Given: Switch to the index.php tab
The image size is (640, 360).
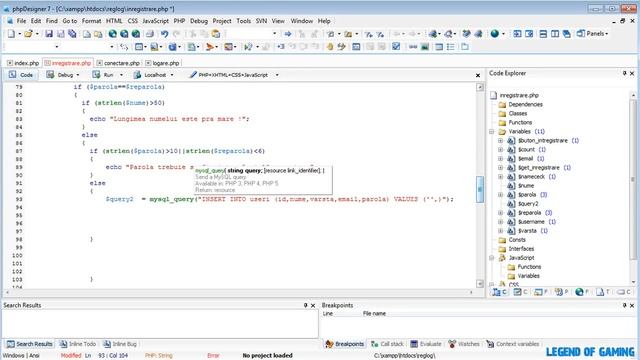Looking at the screenshot, I should pyautogui.click(x=23, y=63).
